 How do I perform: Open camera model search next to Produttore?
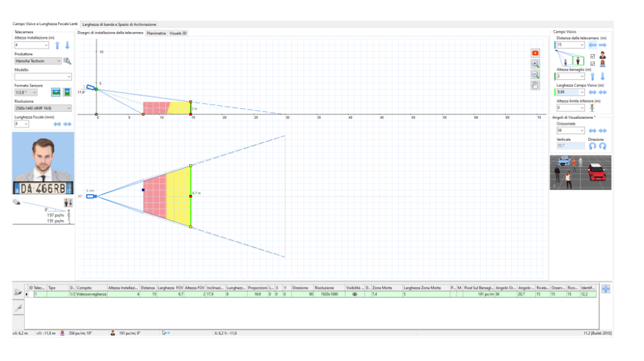coord(67,61)
